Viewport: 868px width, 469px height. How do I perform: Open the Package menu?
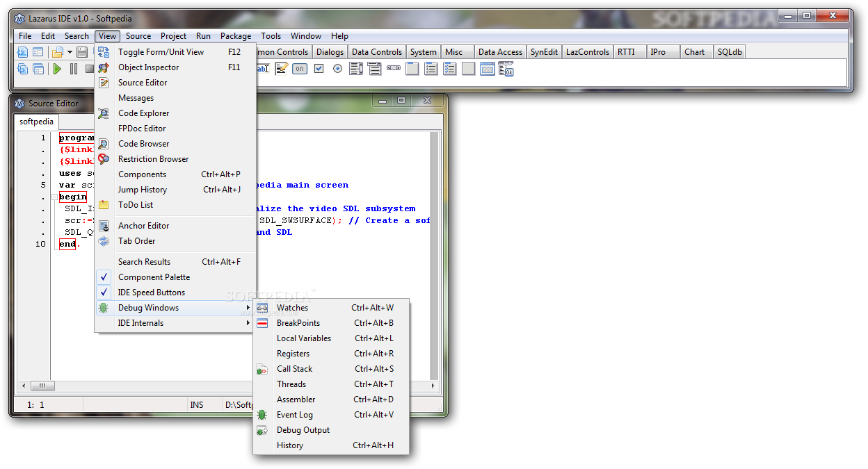tap(236, 36)
